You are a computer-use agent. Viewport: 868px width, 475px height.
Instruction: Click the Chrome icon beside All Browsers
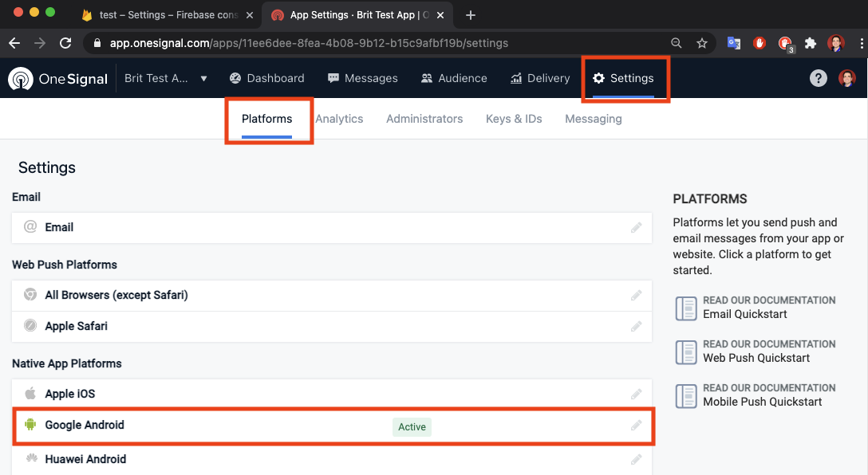click(x=30, y=294)
